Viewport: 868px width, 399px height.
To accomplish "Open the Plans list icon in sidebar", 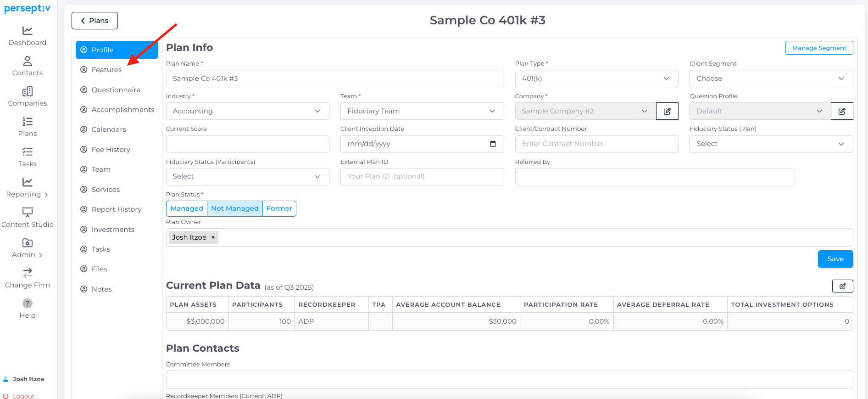I will 28,122.
